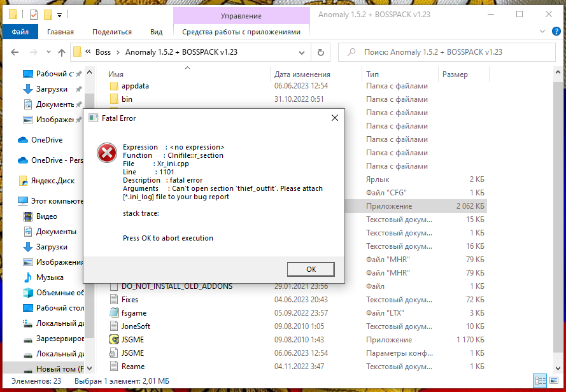Screen dimensions: 566x392
Task: Click the search box for Anomaly folder
Action: tap(446, 52)
